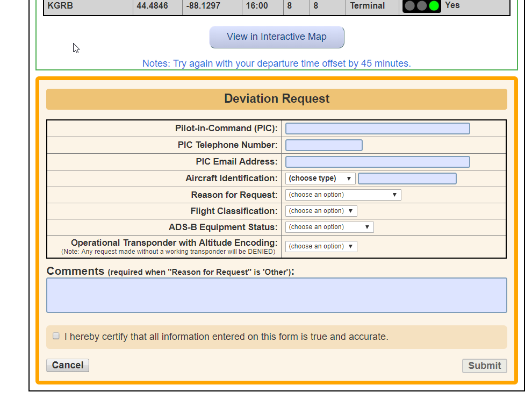The image size is (532, 399).
Task: Click the Pilot-in-Command name field
Action: point(377,128)
